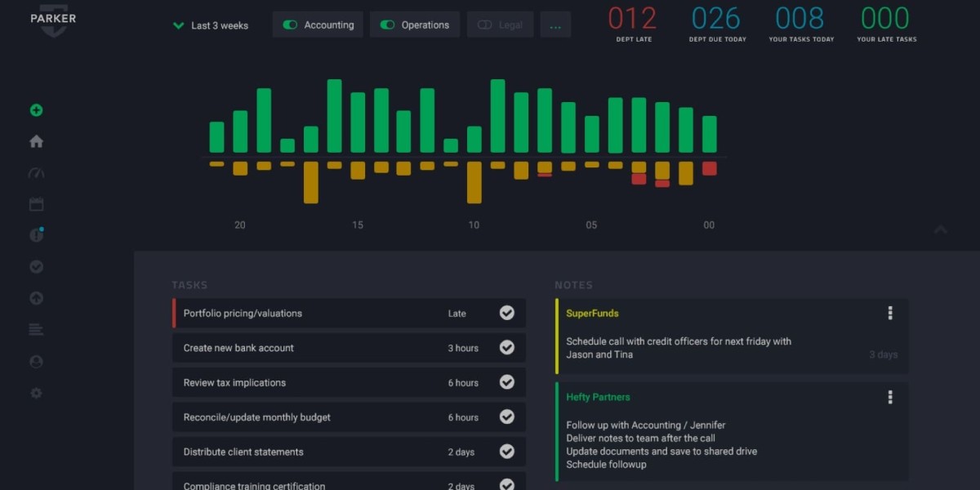Click the 000 Your Late Tasks counter
Screen dimensions: 980x490
[886, 24]
